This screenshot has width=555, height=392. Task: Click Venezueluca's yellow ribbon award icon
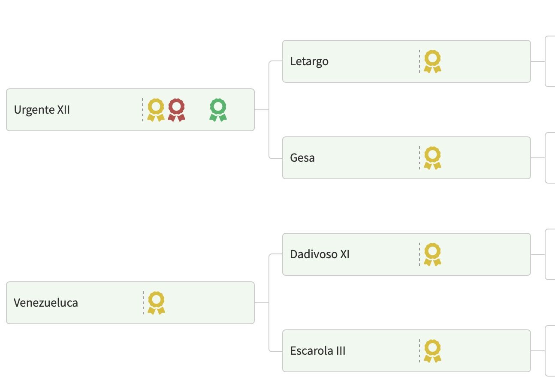pos(156,303)
